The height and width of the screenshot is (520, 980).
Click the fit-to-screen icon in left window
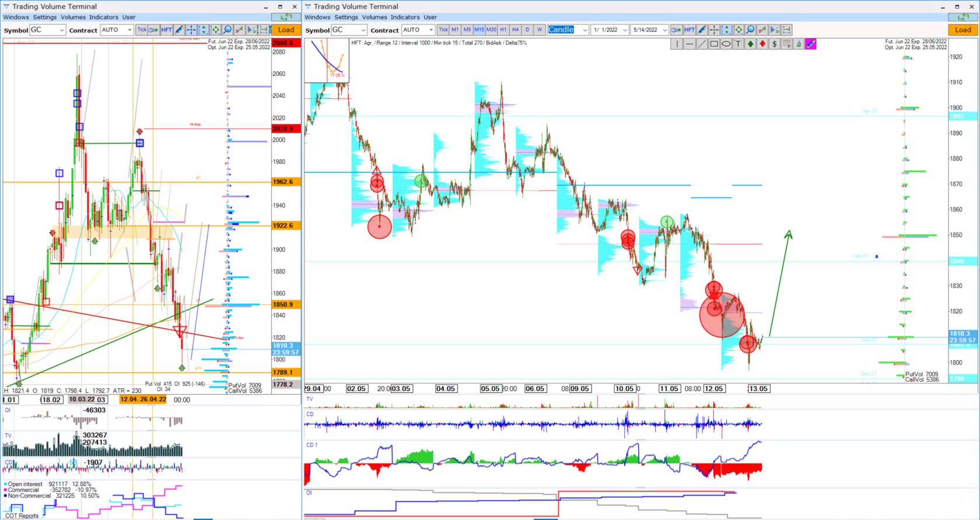click(x=215, y=30)
